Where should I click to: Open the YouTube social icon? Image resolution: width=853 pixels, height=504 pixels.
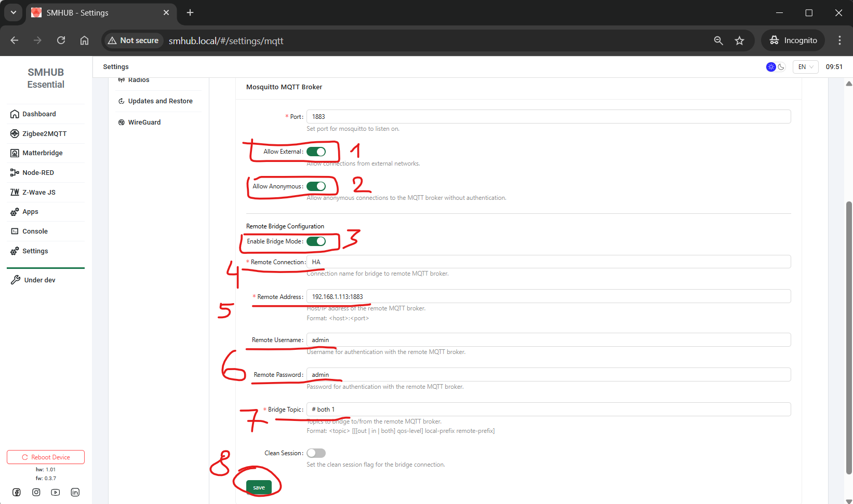[56, 492]
